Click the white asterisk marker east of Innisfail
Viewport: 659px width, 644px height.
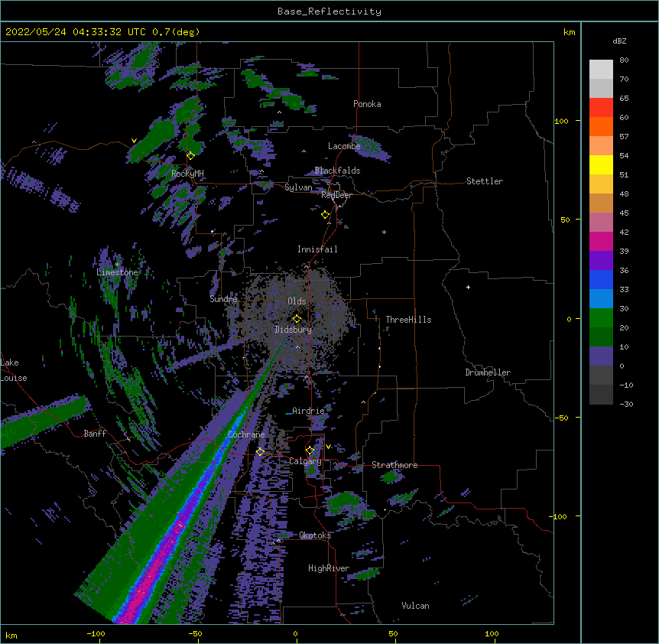pyautogui.click(x=384, y=232)
